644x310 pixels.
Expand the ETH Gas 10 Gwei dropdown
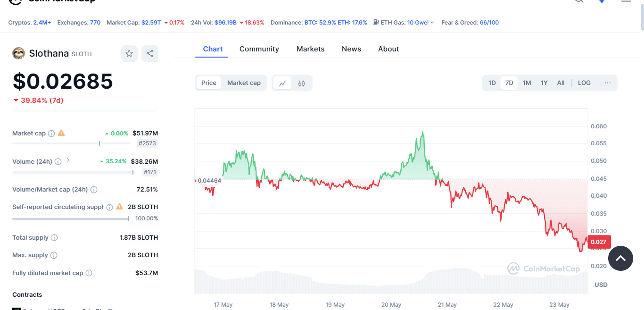[x=421, y=22]
